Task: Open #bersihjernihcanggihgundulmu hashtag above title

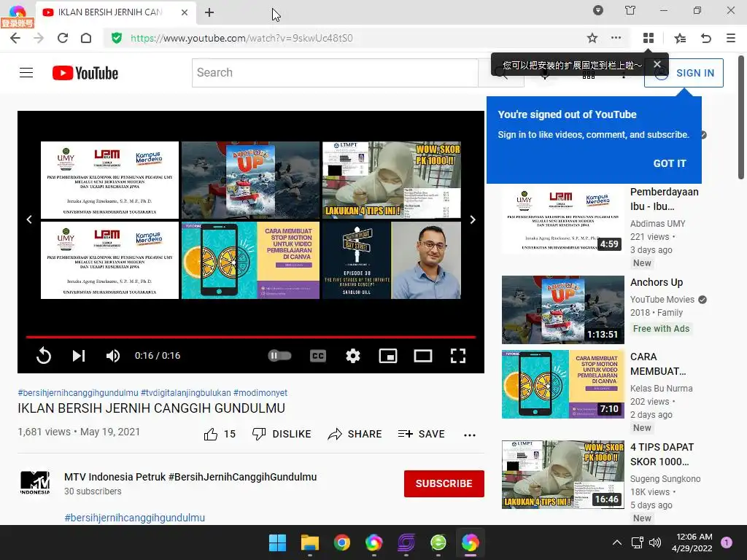Action: tap(77, 393)
